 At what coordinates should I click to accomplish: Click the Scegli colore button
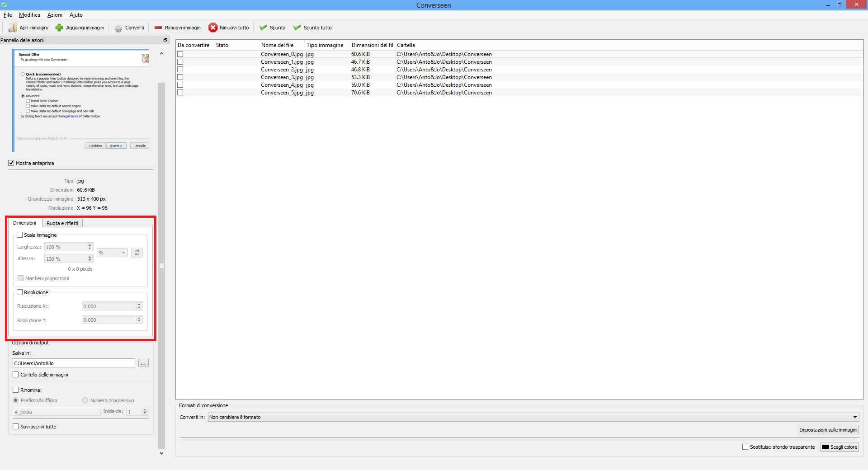click(840, 447)
